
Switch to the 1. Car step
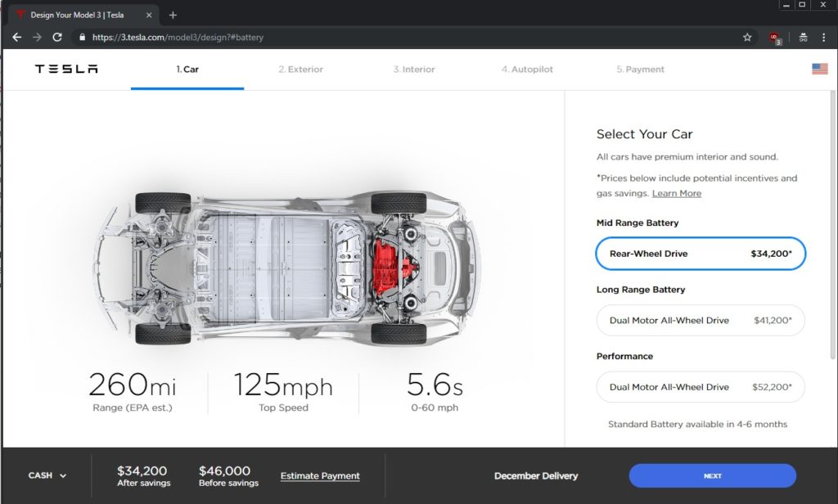tap(187, 70)
